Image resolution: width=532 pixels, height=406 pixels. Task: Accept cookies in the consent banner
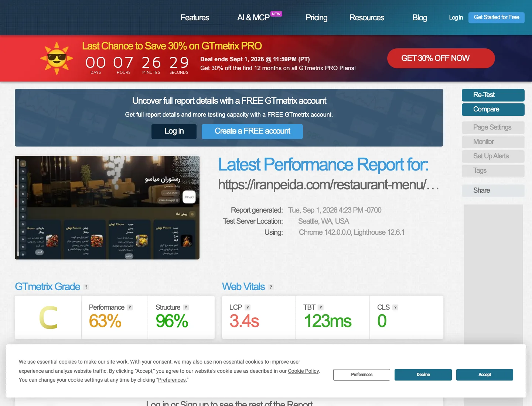[x=485, y=375]
